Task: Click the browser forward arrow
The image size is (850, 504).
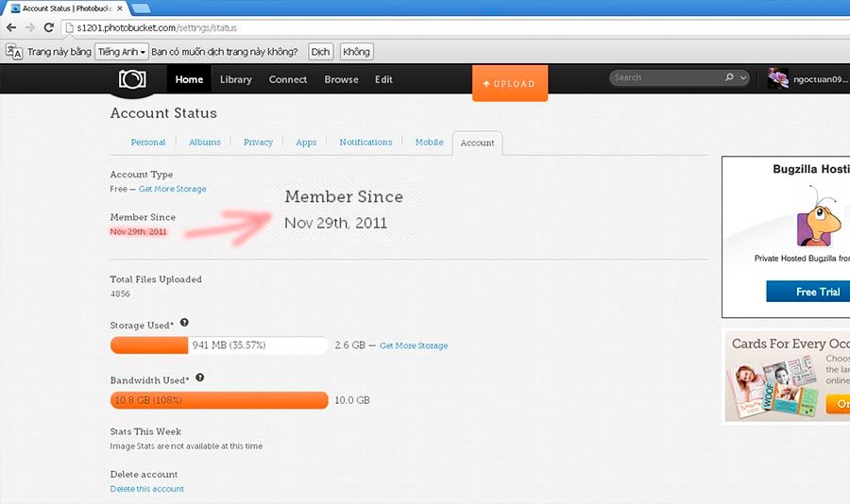Action: click(30, 27)
